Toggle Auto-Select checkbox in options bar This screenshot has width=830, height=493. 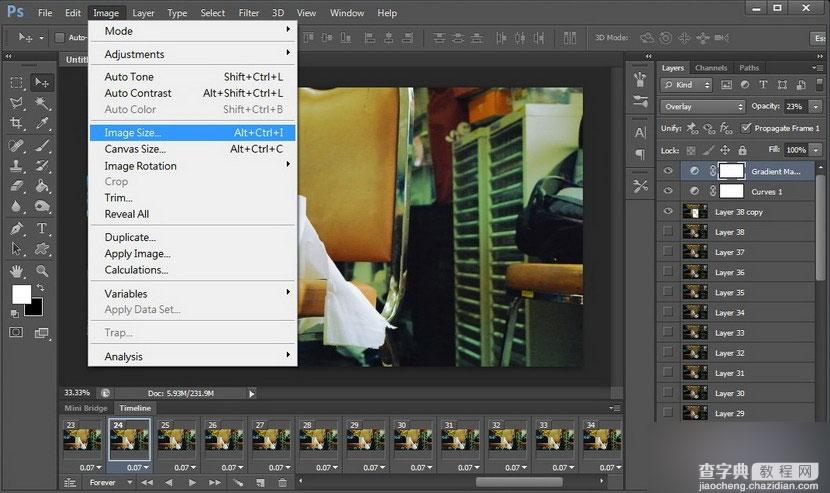pyautogui.click(x=60, y=38)
